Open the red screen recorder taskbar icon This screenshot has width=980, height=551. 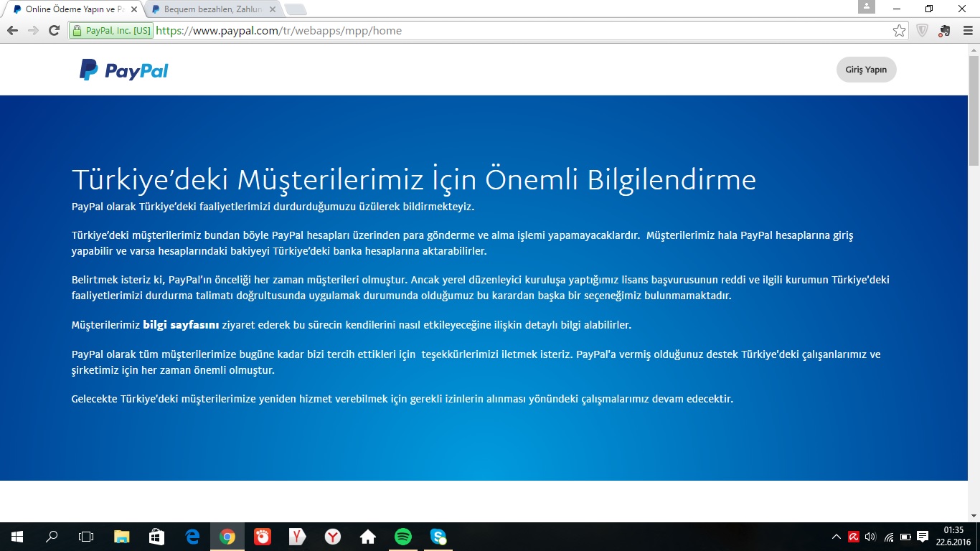pyautogui.click(x=263, y=537)
